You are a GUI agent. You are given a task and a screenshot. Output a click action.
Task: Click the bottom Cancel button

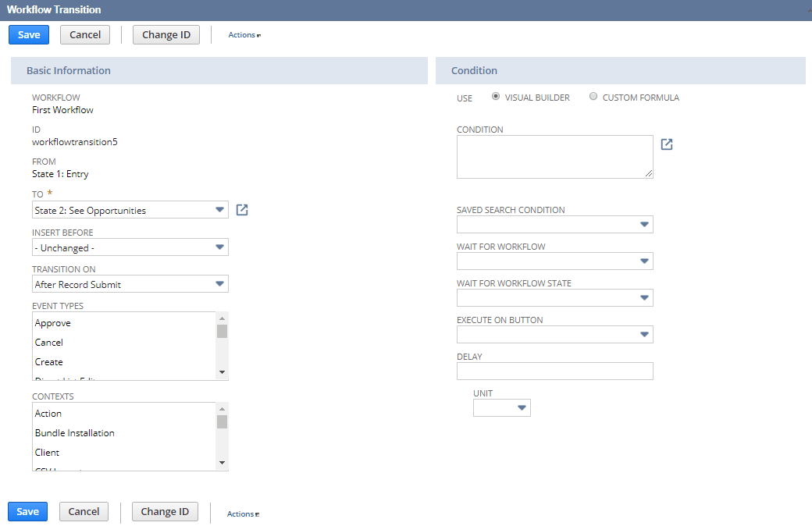[x=84, y=511]
